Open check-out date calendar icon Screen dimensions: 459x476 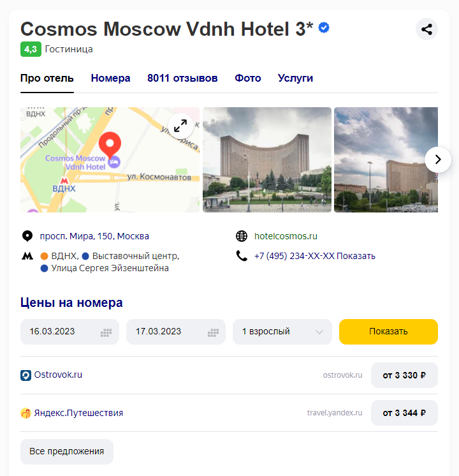coord(213,332)
